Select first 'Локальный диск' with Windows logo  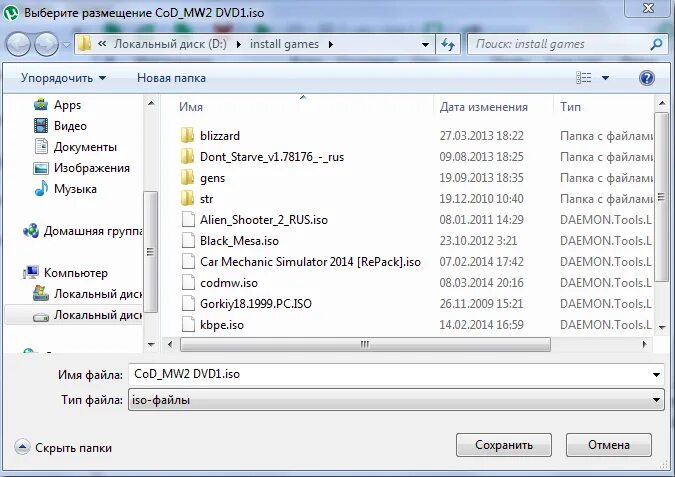point(98,294)
